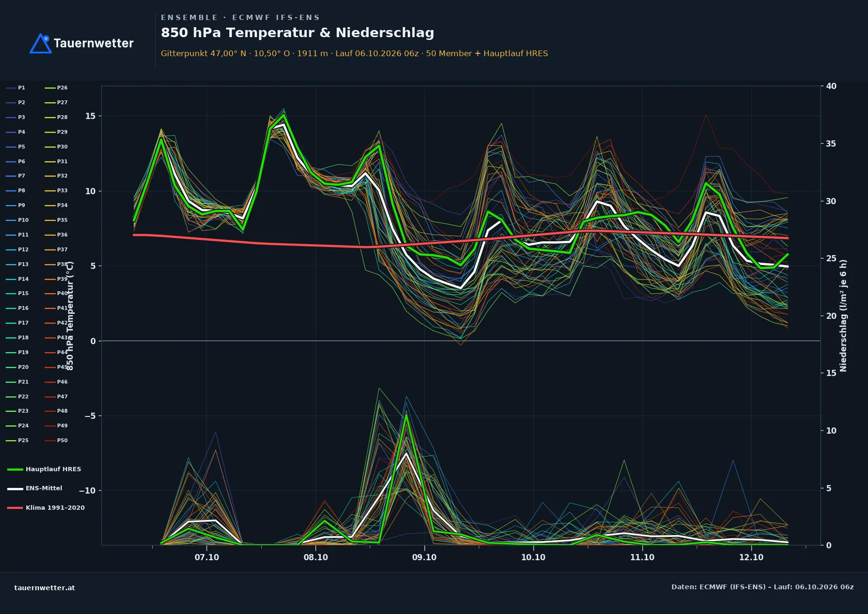868x614 pixels.
Task: Select the P1 legend entry
Action: coord(15,88)
